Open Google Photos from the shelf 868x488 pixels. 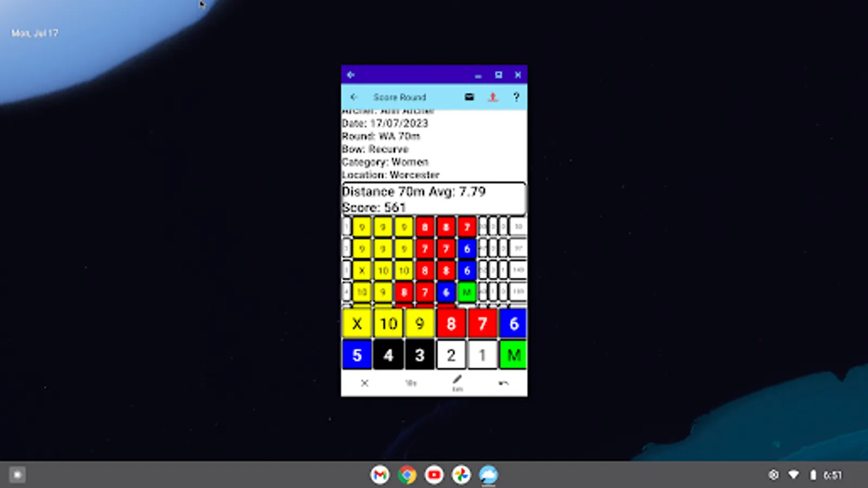[461, 475]
